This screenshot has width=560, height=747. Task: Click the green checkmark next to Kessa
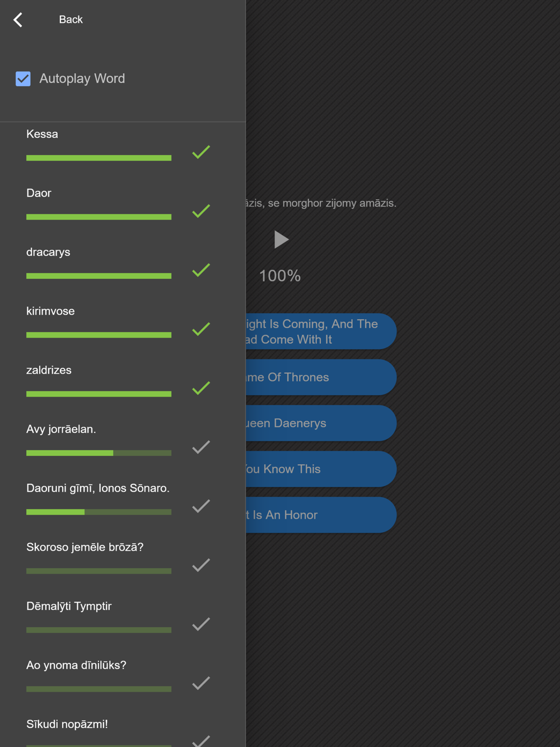tap(201, 152)
